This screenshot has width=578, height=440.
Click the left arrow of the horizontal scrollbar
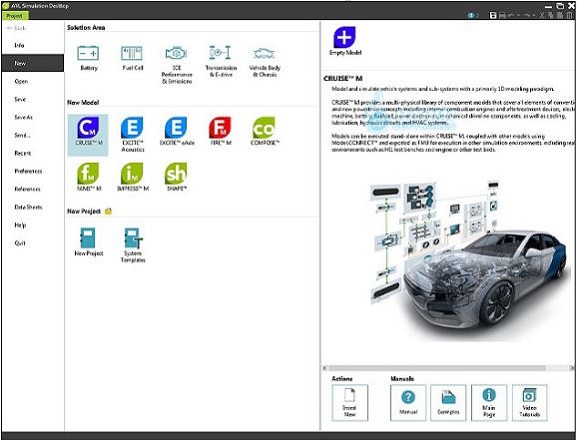[324, 368]
